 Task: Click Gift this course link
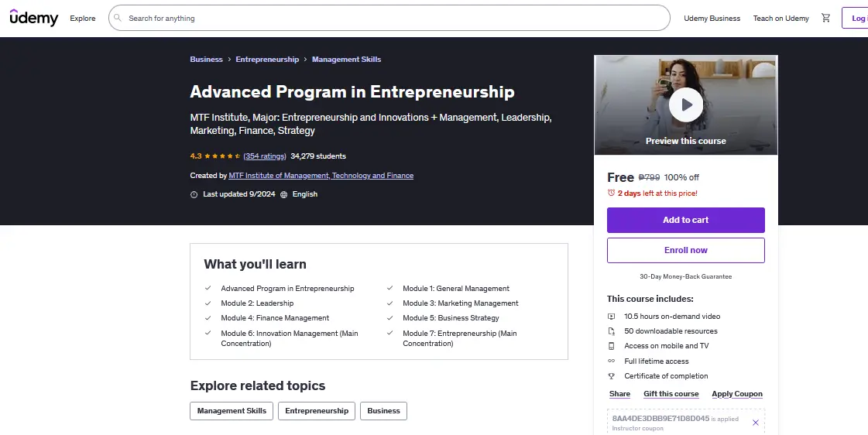pyautogui.click(x=671, y=394)
